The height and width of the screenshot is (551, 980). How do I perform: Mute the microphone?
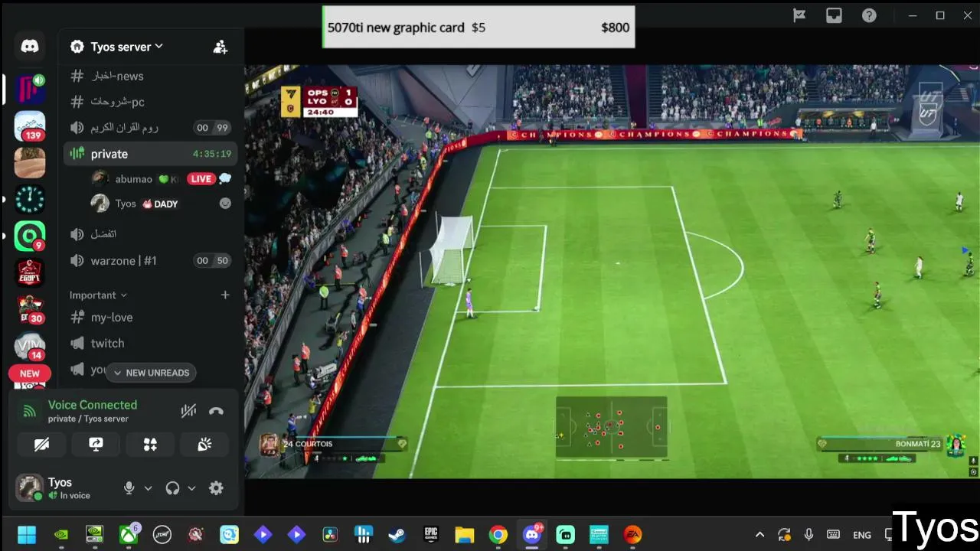129,487
